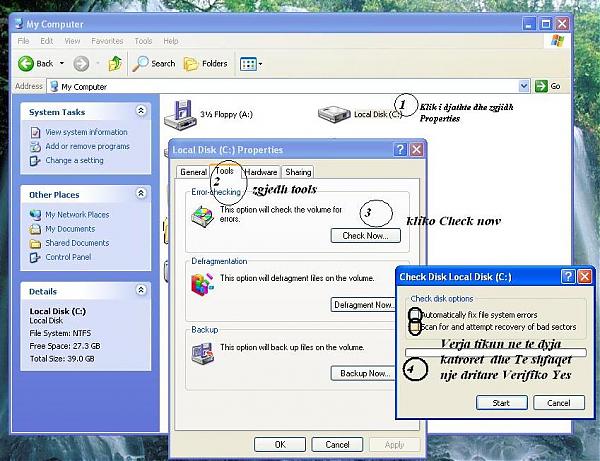The width and height of the screenshot is (600, 461).
Task: Open My Documents folder icon
Action: coord(35,229)
